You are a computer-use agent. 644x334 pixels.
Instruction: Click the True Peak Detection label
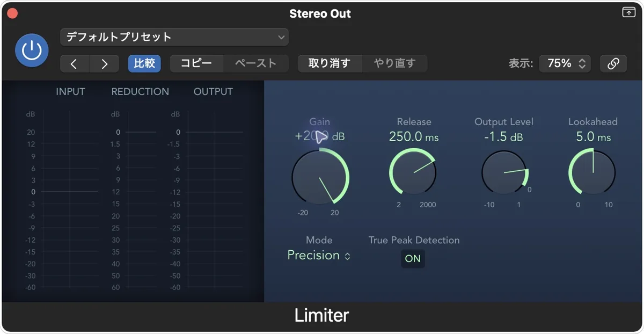[x=414, y=240]
